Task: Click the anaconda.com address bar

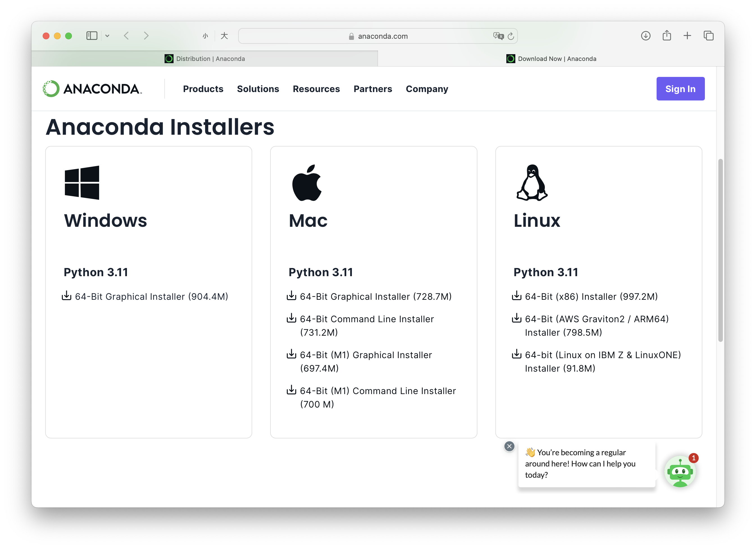Action: click(x=378, y=36)
